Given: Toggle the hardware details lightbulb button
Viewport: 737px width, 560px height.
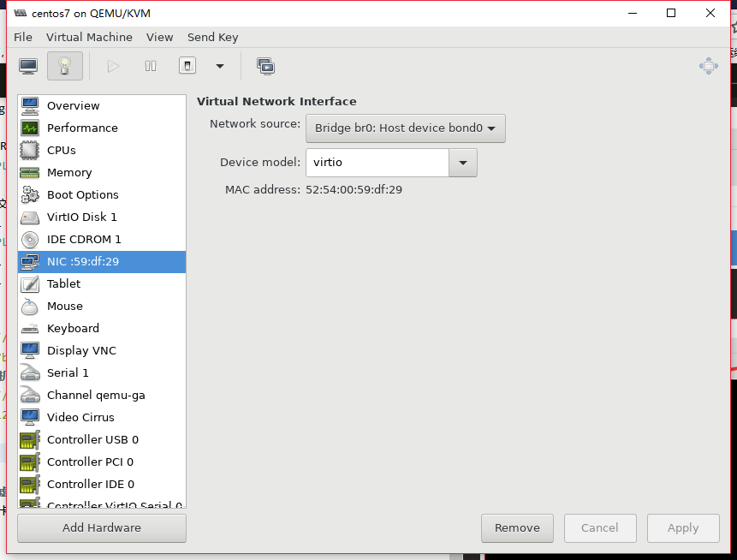Looking at the screenshot, I should pyautogui.click(x=65, y=66).
